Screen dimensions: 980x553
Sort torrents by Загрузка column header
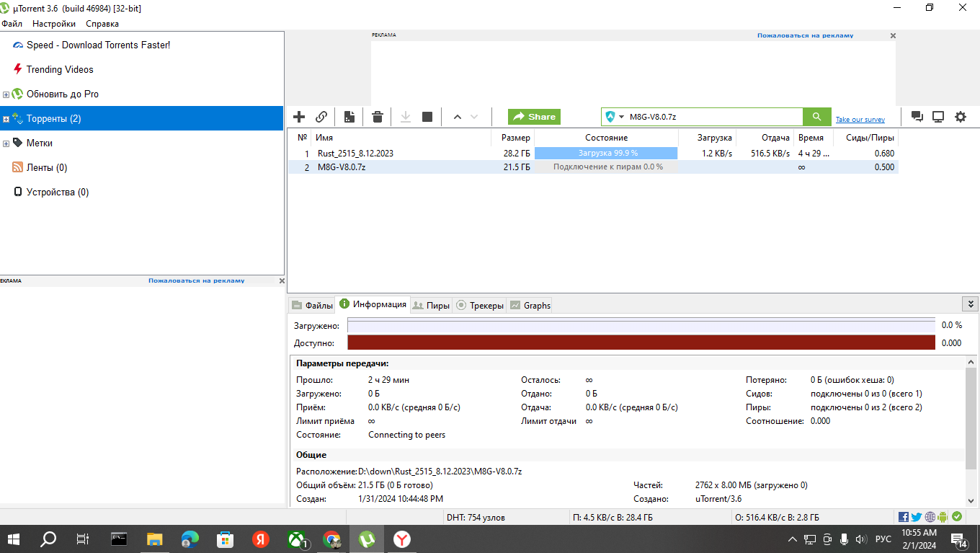click(x=707, y=137)
